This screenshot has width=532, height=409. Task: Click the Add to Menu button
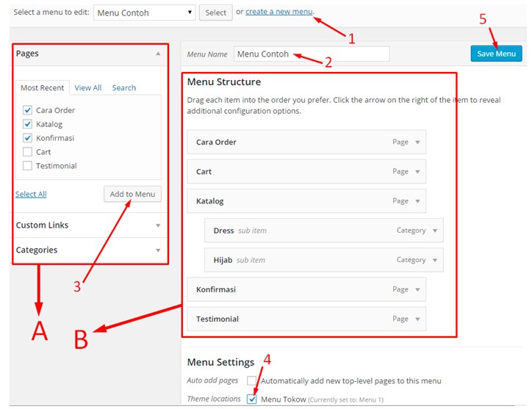pyautogui.click(x=132, y=194)
